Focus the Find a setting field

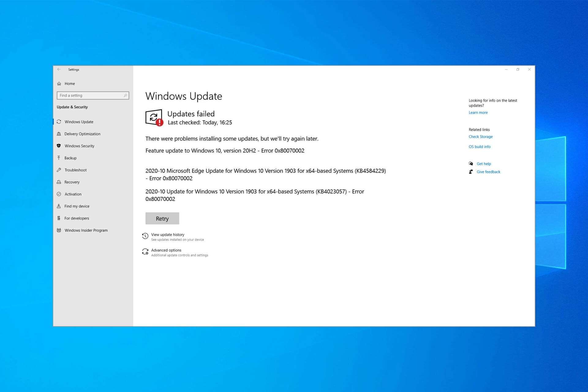[x=90, y=96]
